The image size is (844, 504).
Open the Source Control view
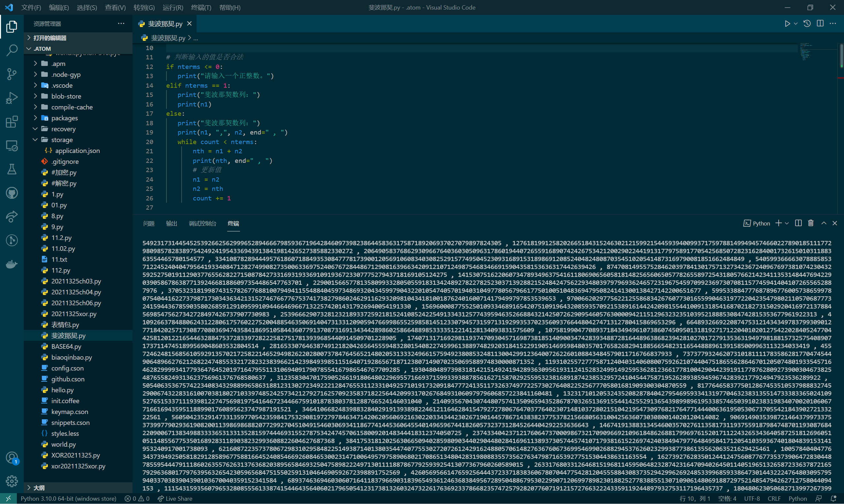point(12,74)
